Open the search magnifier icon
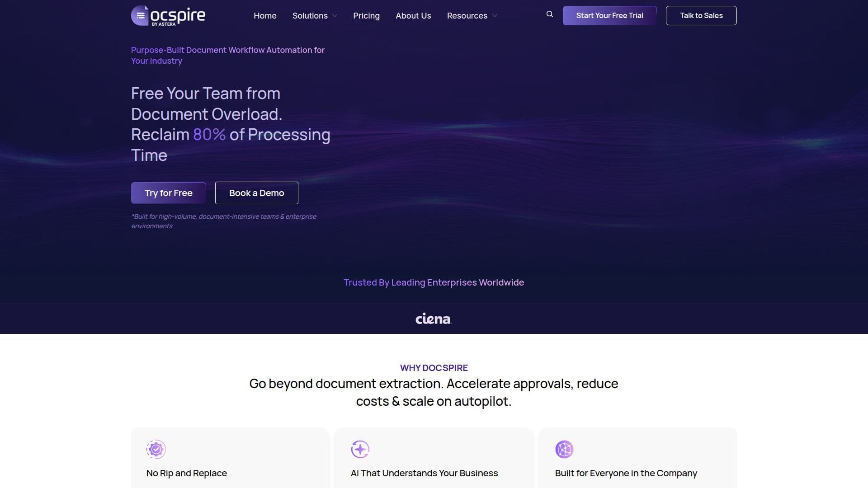Viewport: 868px width, 488px height. point(550,14)
